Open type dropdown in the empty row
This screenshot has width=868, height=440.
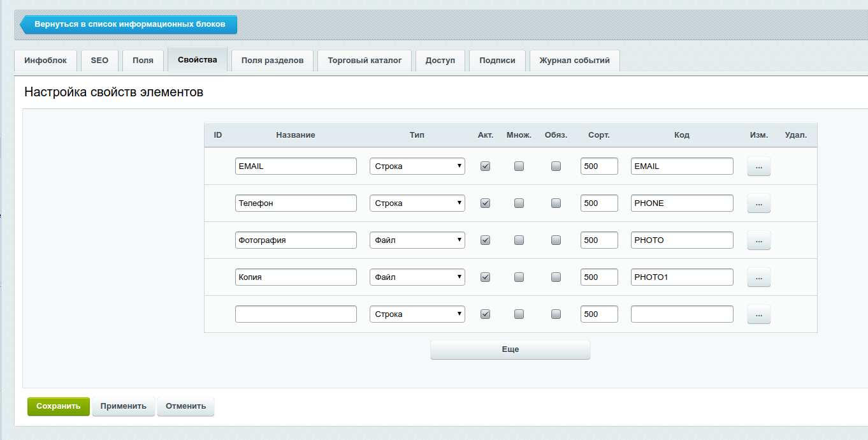(x=417, y=314)
